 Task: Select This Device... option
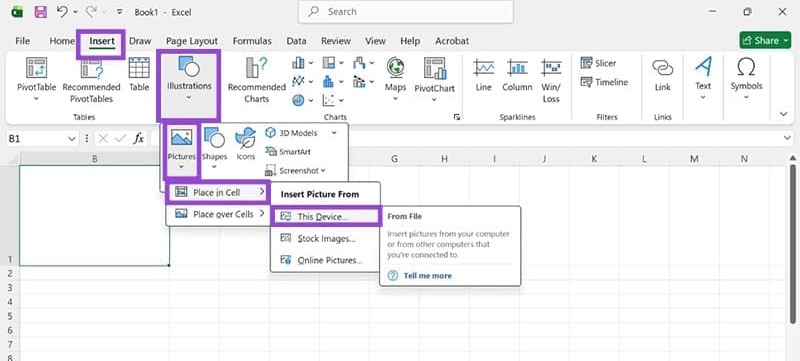(325, 216)
